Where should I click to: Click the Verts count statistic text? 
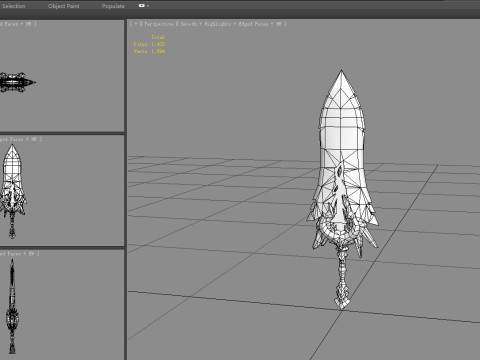coord(149,51)
